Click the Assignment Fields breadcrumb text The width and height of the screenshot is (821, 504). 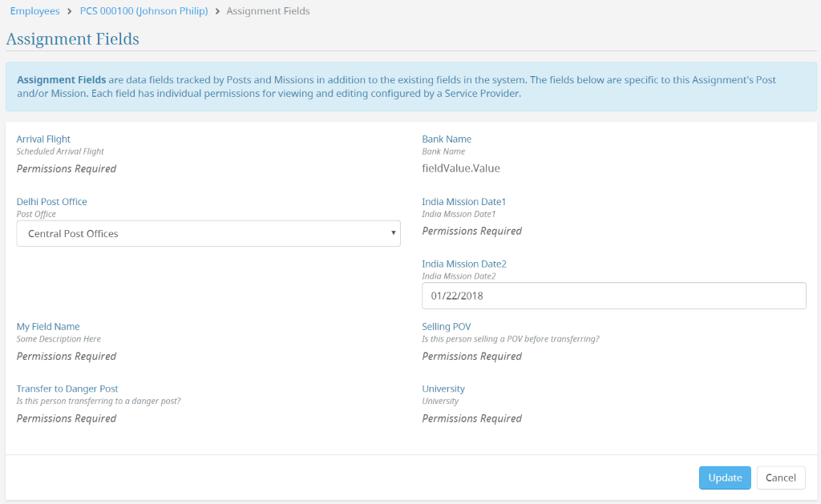click(268, 11)
